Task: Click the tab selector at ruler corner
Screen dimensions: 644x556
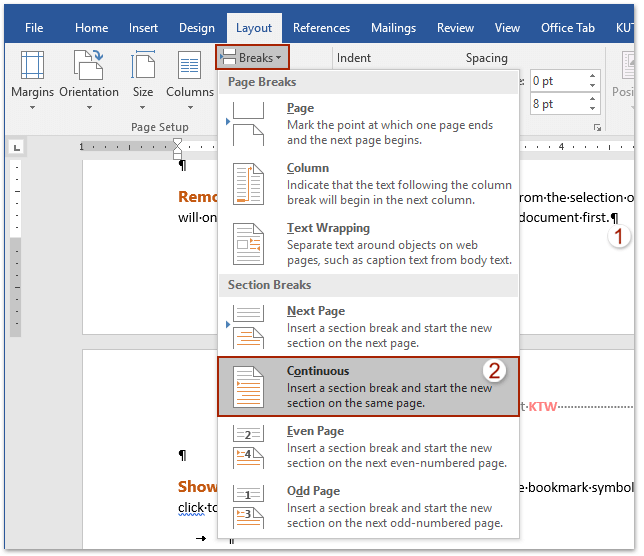Action: 16,148
